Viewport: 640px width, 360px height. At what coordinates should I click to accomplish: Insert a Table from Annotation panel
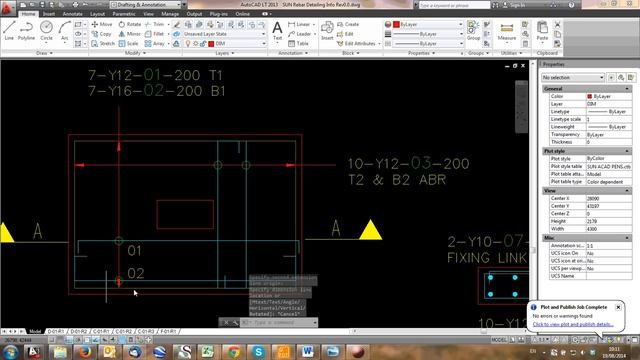click(298, 43)
